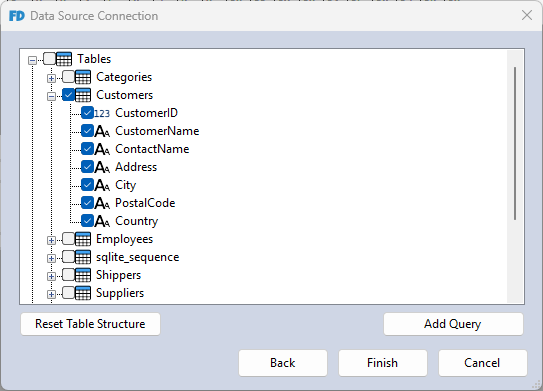
Task: Uncheck the Address column checkbox
Action: [87, 167]
